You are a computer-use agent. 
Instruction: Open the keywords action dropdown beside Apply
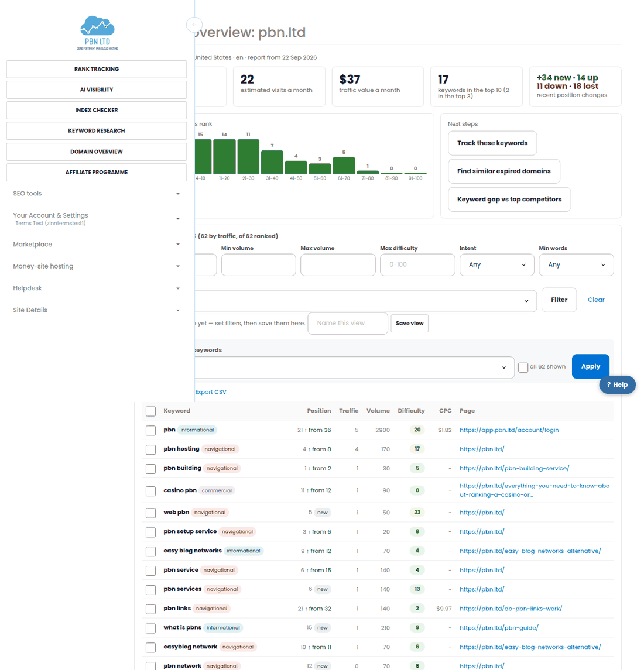355,367
